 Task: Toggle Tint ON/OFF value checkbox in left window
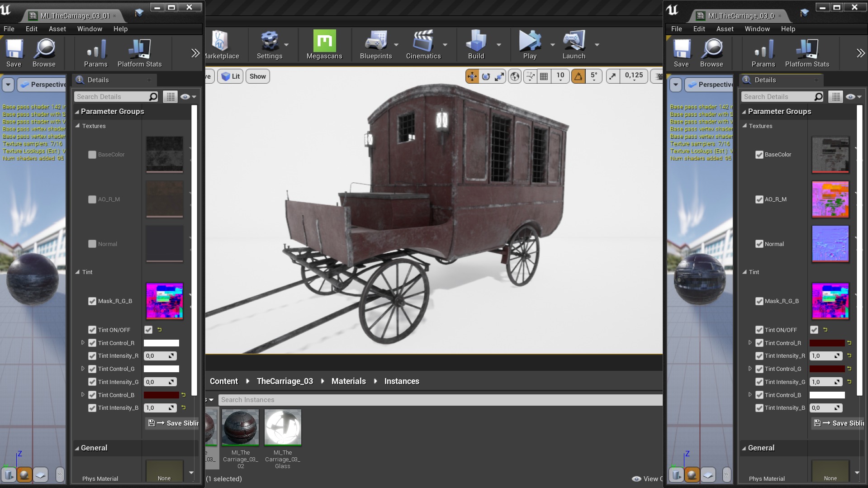pyautogui.click(x=148, y=330)
